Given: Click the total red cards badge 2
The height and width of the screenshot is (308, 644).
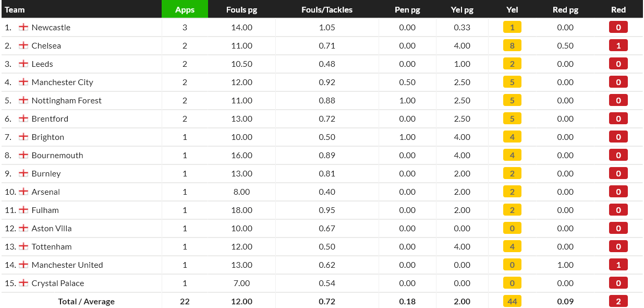Looking at the screenshot, I should pyautogui.click(x=618, y=301).
